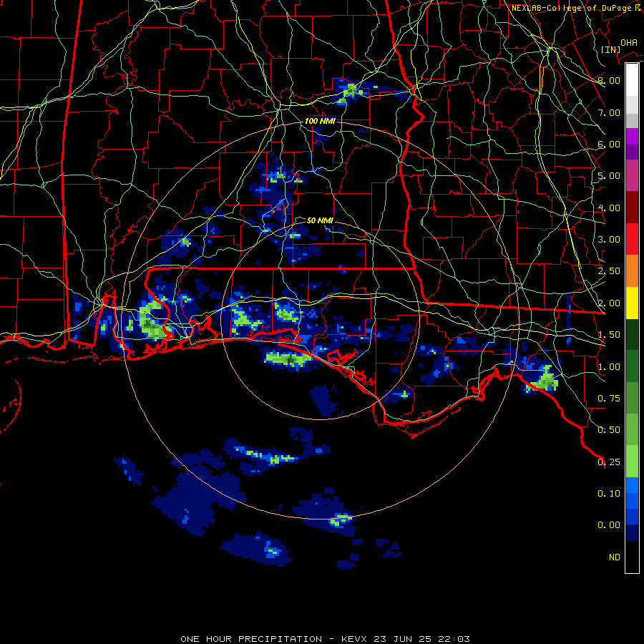Image resolution: width=644 pixels, height=644 pixels.
Task: Pick the yellow legend color swatch
Action: click(632, 303)
